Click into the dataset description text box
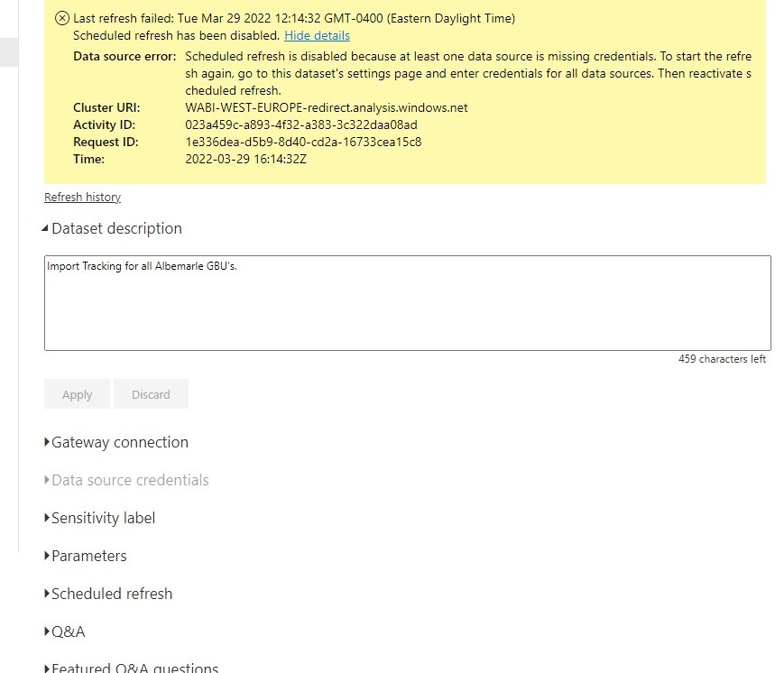Viewport: 784px width, 673px height. 408,303
